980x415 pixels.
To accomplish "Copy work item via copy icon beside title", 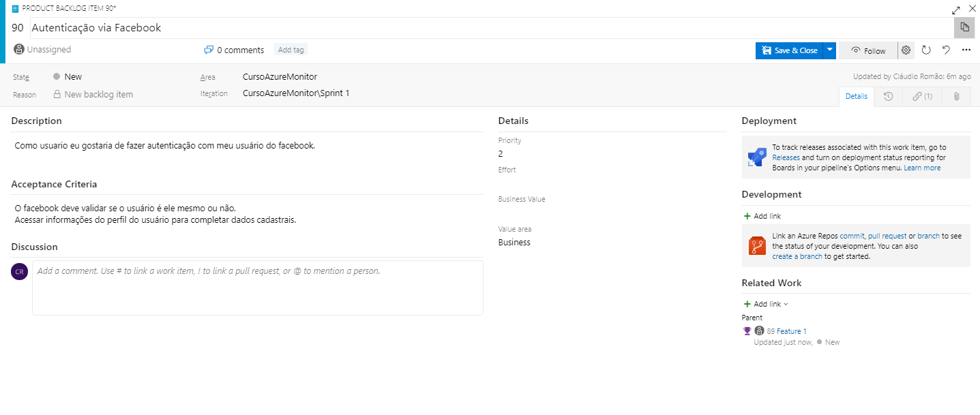I will [x=964, y=27].
